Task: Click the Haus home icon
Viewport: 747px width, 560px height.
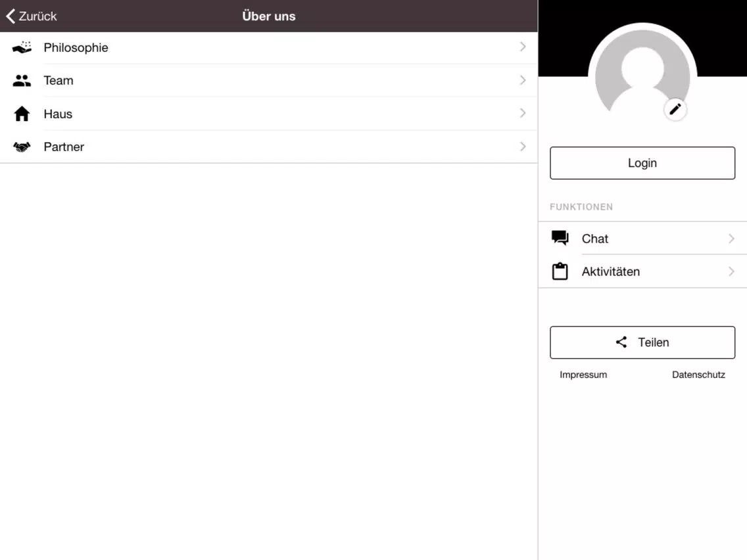Action: pyautogui.click(x=22, y=114)
